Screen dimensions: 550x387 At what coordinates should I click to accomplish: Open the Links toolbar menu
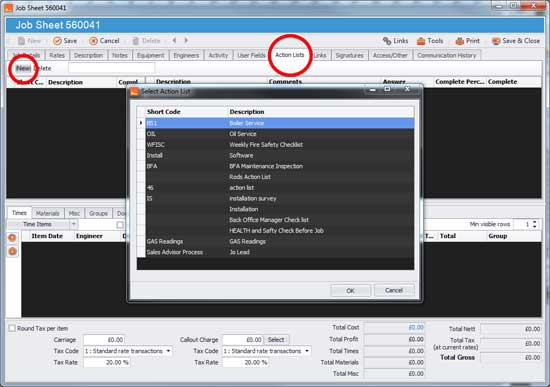[395, 41]
